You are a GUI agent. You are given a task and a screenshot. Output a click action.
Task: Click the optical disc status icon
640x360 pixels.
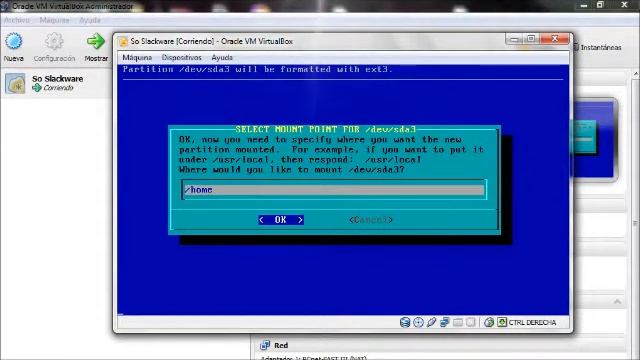pyautogui.click(x=418, y=322)
